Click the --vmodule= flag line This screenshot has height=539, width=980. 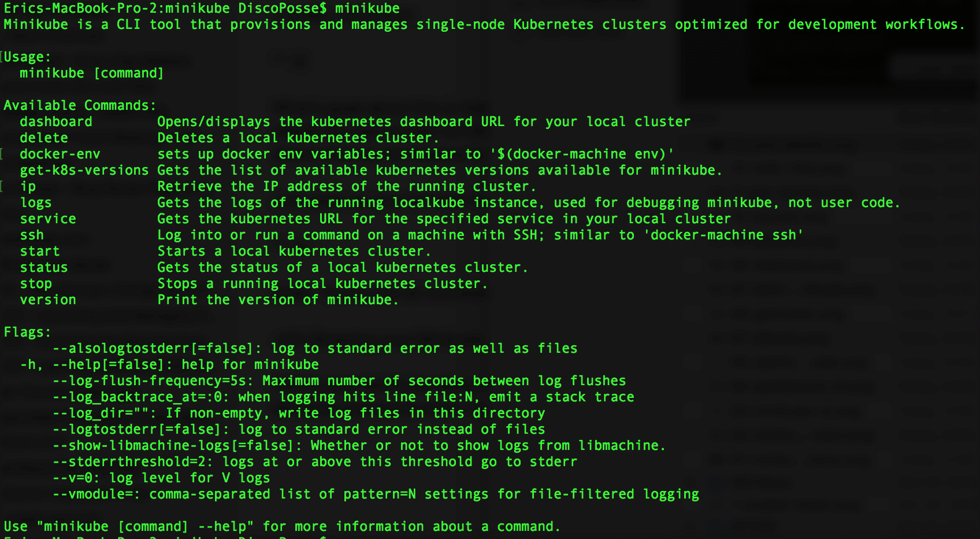(x=376, y=494)
